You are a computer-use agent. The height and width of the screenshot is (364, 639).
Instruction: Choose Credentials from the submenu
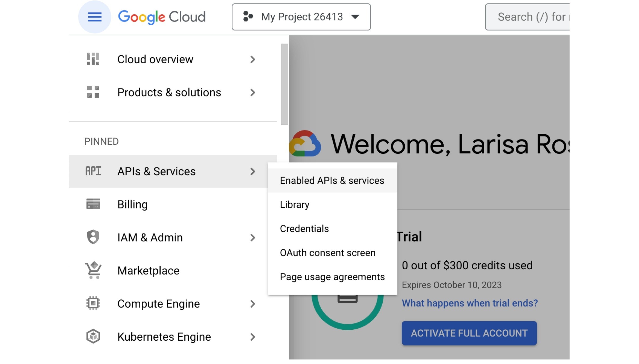[332, 229]
